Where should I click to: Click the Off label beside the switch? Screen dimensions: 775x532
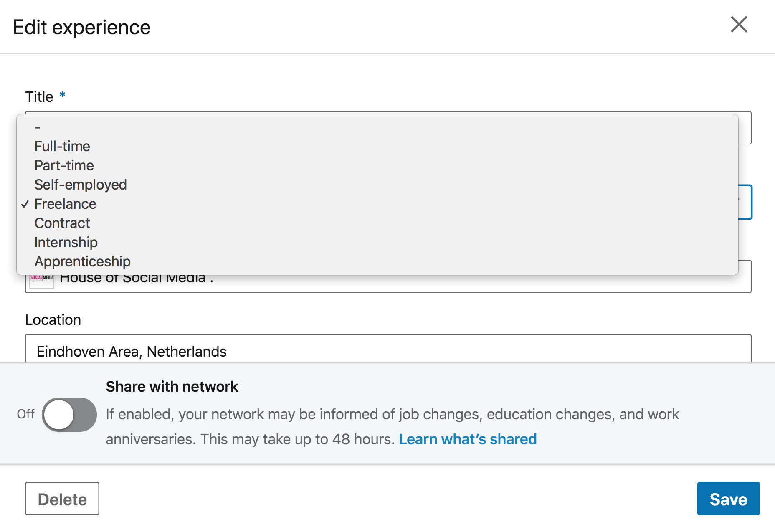[25, 414]
